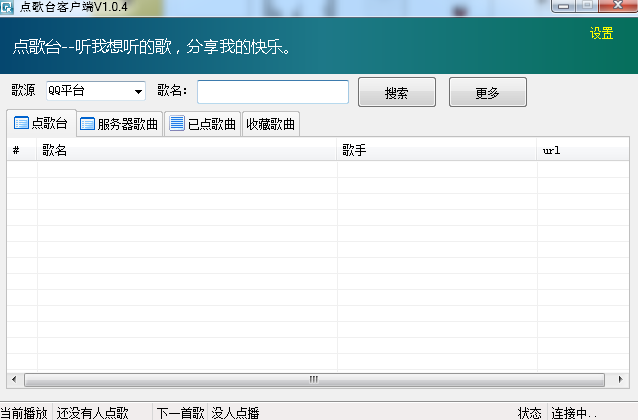Click the url column header
The image size is (638, 420).
click(x=585, y=151)
